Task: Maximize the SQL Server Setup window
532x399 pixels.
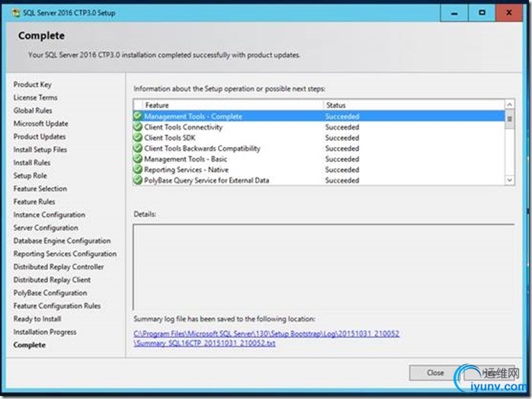Action: tap(482, 13)
